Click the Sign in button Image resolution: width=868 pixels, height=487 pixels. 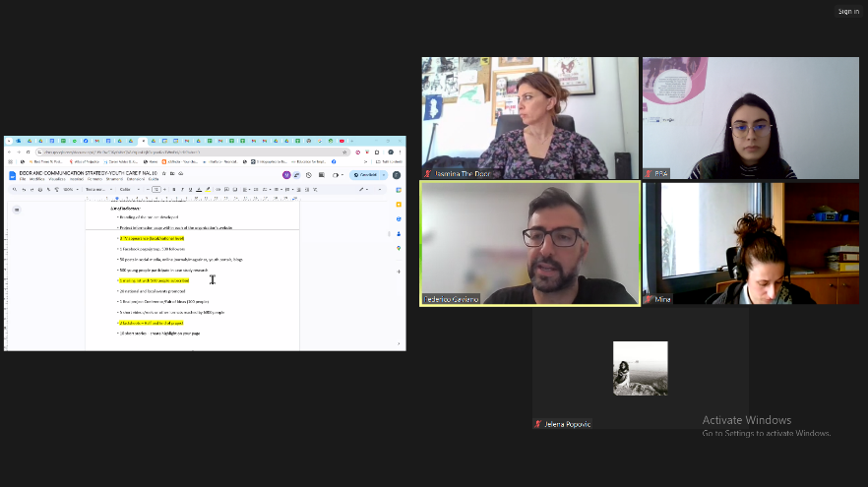click(847, 11)
